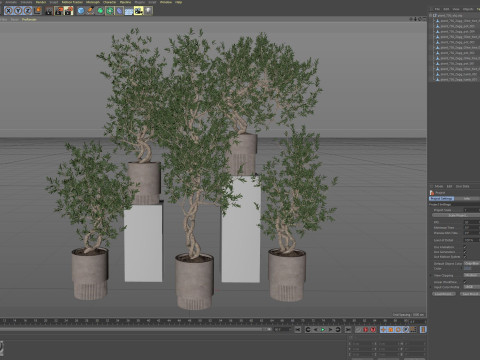Toggle Position keyframing on timeline bar

(x=383, y=329)
